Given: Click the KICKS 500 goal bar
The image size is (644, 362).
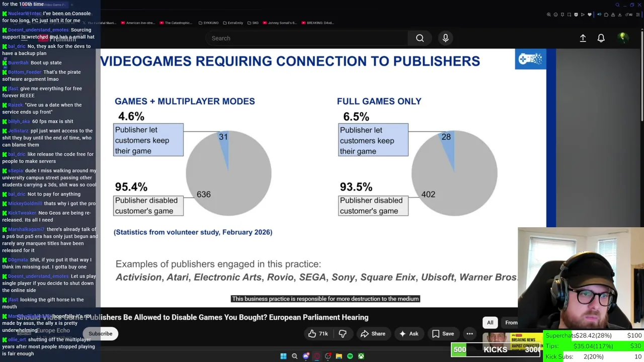Looking at the screenshot, I should pyautogui.click(x=497, y=349).
